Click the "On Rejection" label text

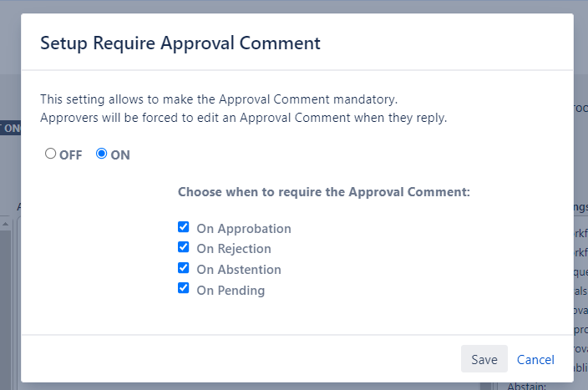[234, 249]
